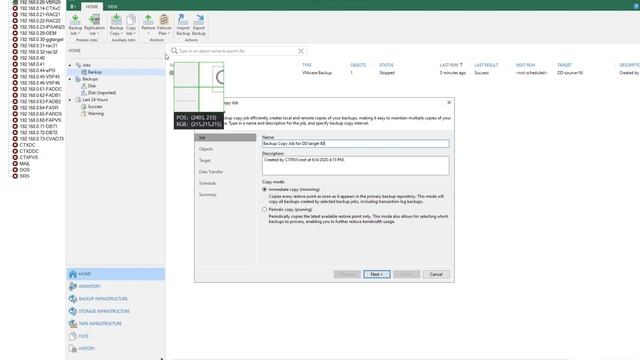
Task: Click the job Name input field
Action: coord(356,144)
